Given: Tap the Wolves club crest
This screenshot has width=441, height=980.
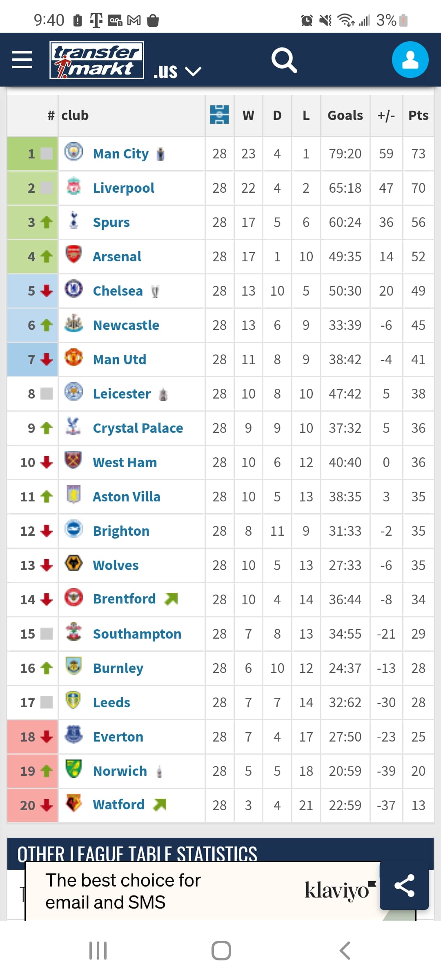Looking at the screenshot, I should (x=74, y=563).
